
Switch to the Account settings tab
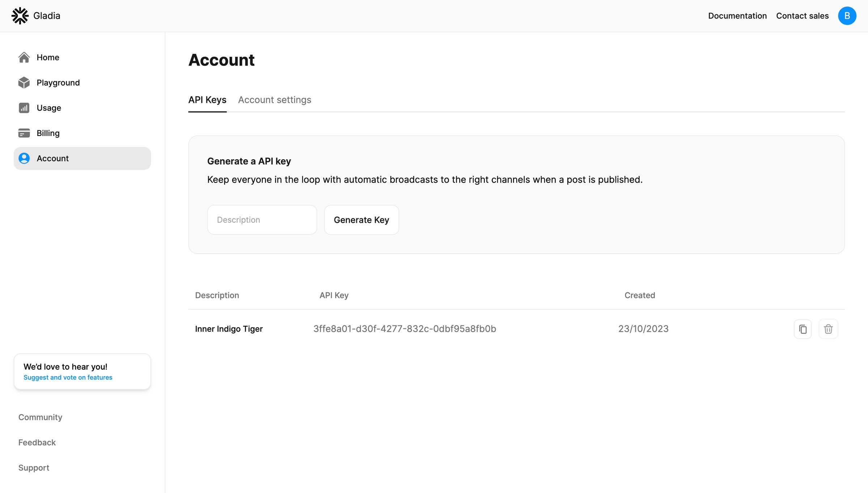click(275, 100)
